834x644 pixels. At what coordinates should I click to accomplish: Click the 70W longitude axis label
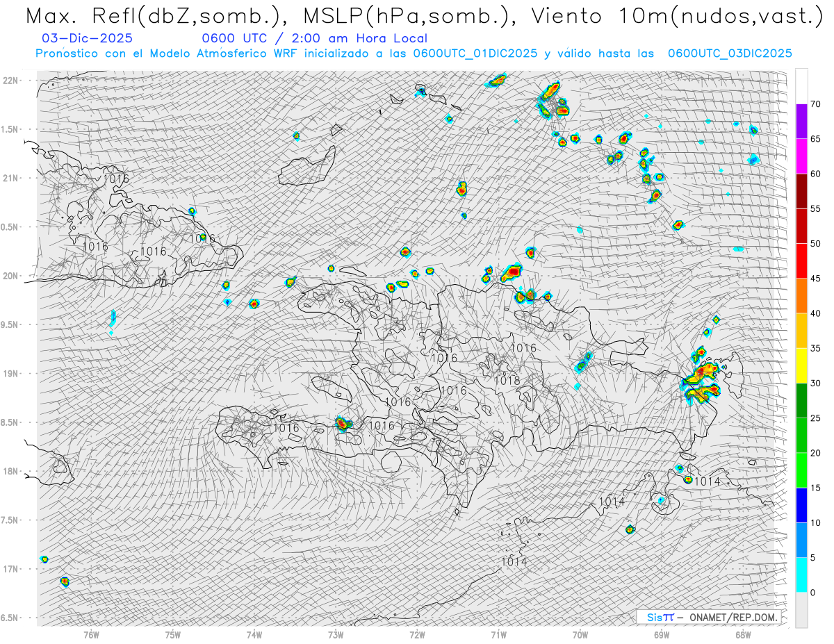click(x=580, y=634)
